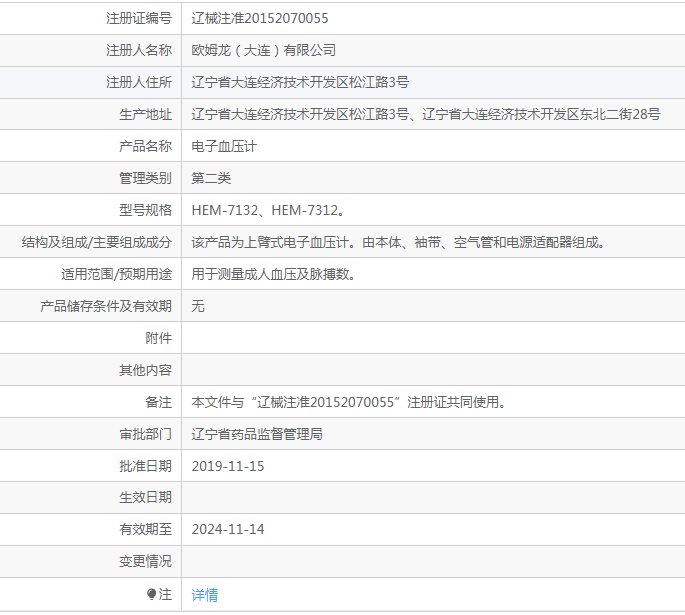Click the 适用范围/预期用途 label
685x615 pixels.
[117, 274]
